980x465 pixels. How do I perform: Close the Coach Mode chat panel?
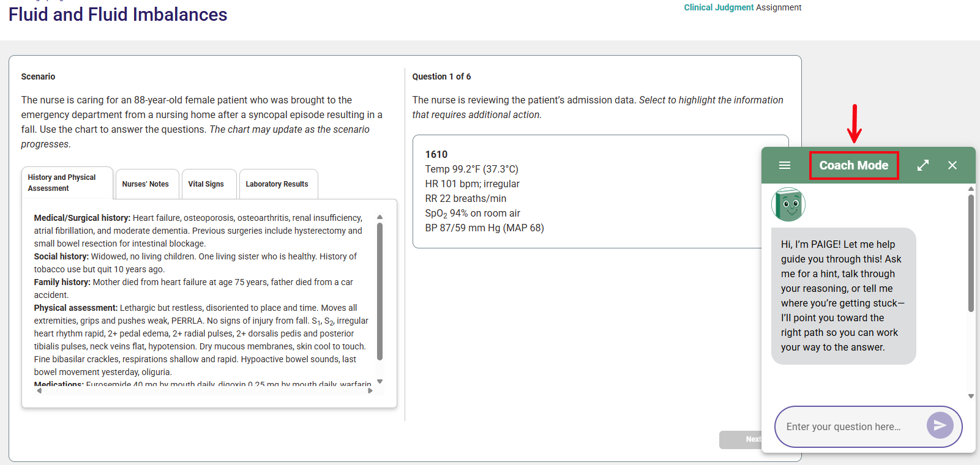[x=952, y=165]
